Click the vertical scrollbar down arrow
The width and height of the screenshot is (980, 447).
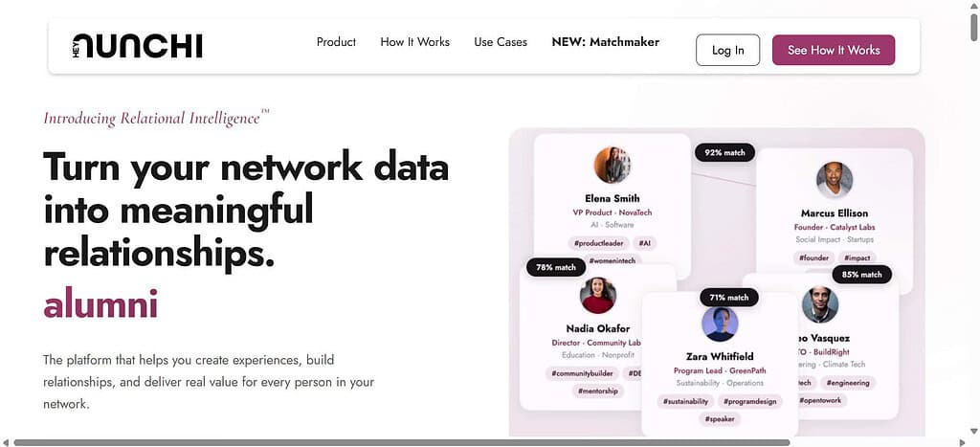(973, 431)
